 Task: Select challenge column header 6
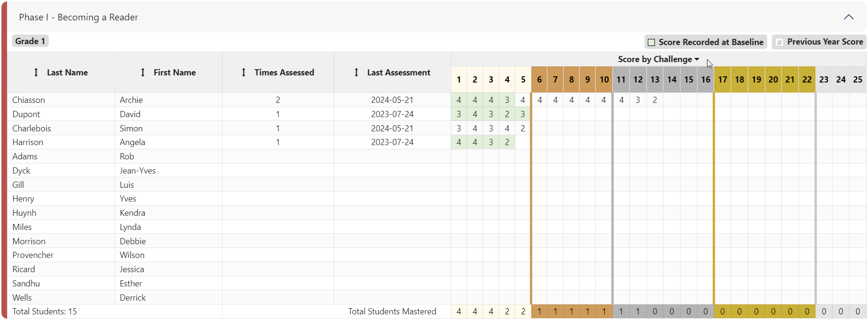539,80
